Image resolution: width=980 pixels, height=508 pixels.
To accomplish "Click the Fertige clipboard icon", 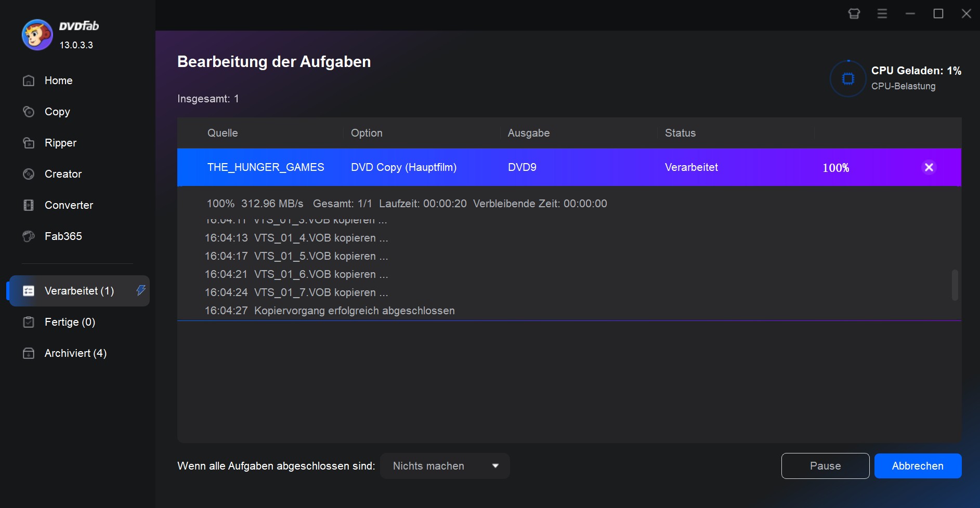I will point(29,322).
